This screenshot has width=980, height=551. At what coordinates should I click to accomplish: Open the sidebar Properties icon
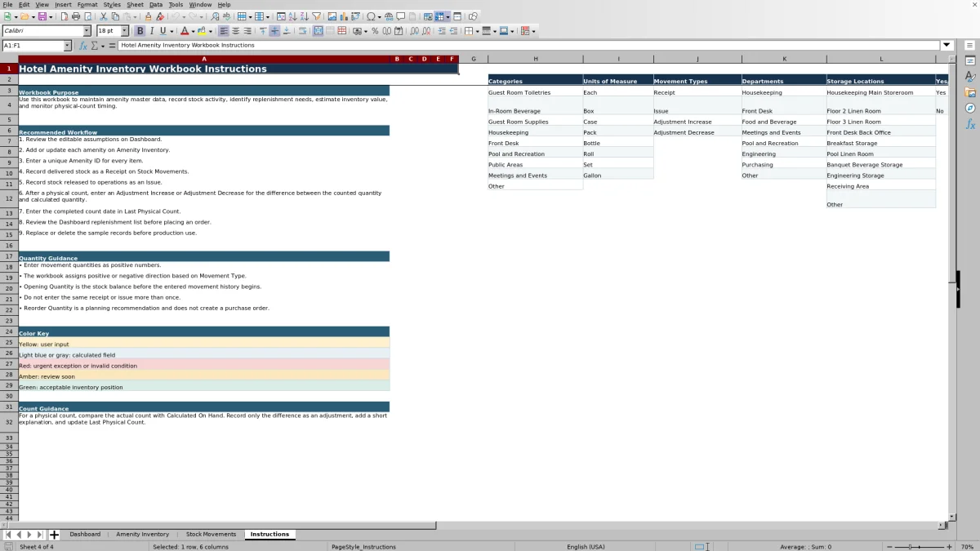pyautogui.click(x=970, y=61)
